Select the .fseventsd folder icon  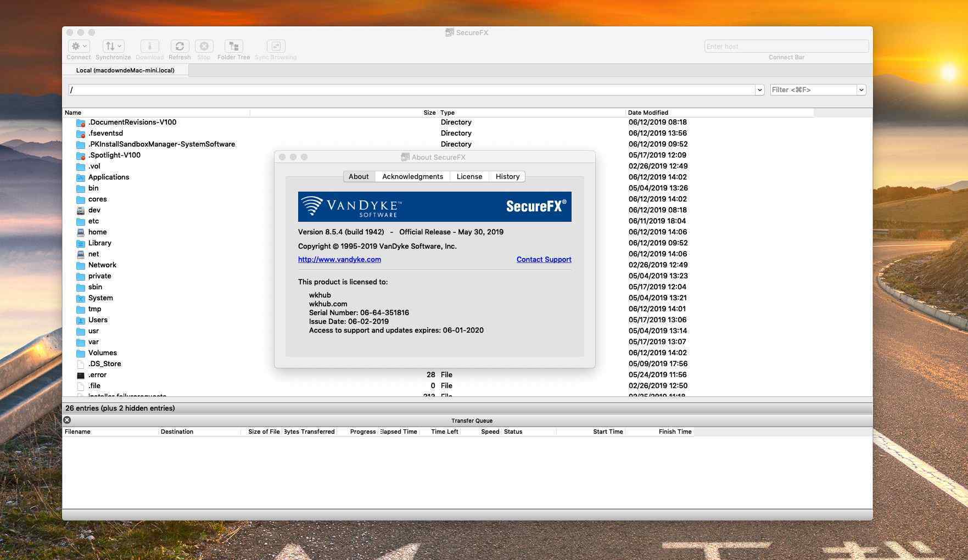pos(81,133)
